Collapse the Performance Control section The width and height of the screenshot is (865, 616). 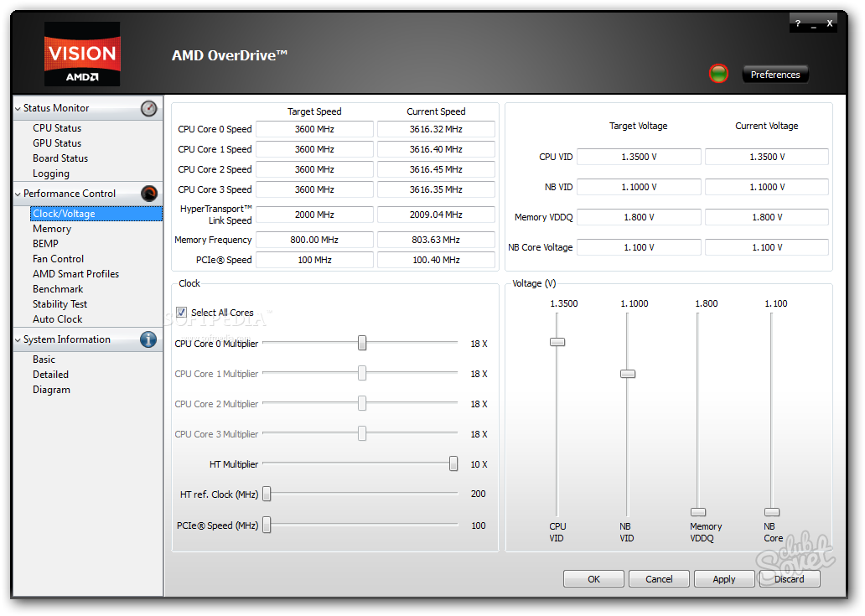pos(18,194)
